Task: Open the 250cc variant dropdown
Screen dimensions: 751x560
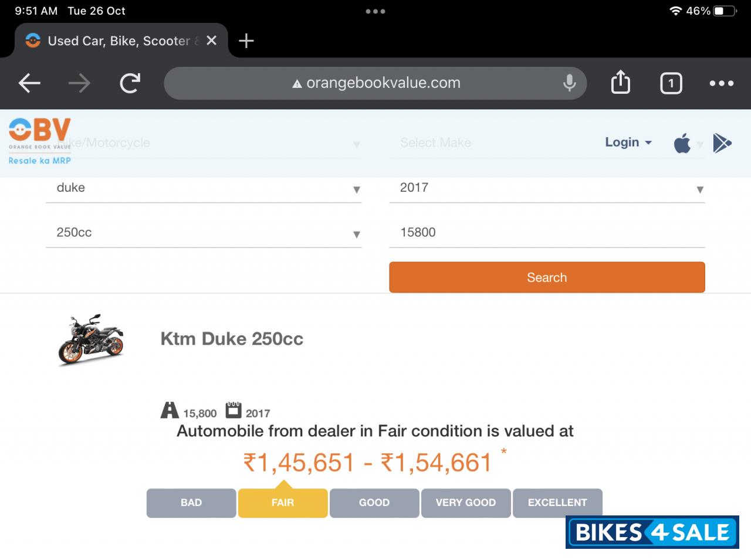Action: point(356,234)
